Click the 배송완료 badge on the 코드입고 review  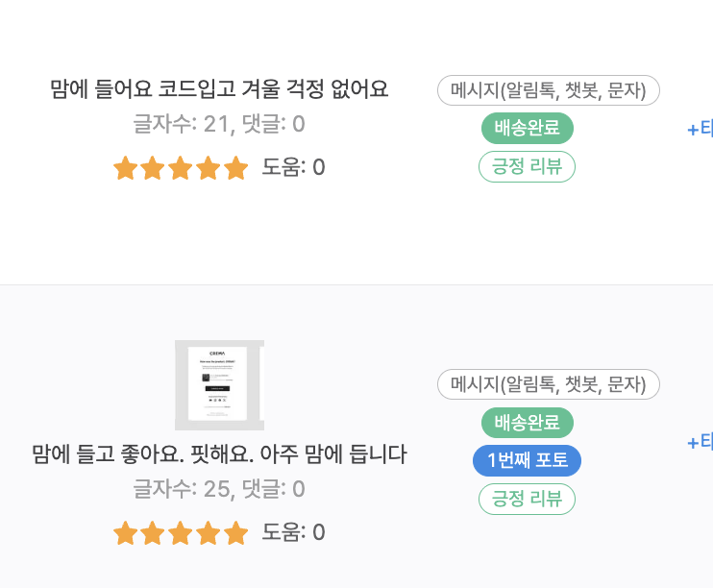click(x=527, y=128)
